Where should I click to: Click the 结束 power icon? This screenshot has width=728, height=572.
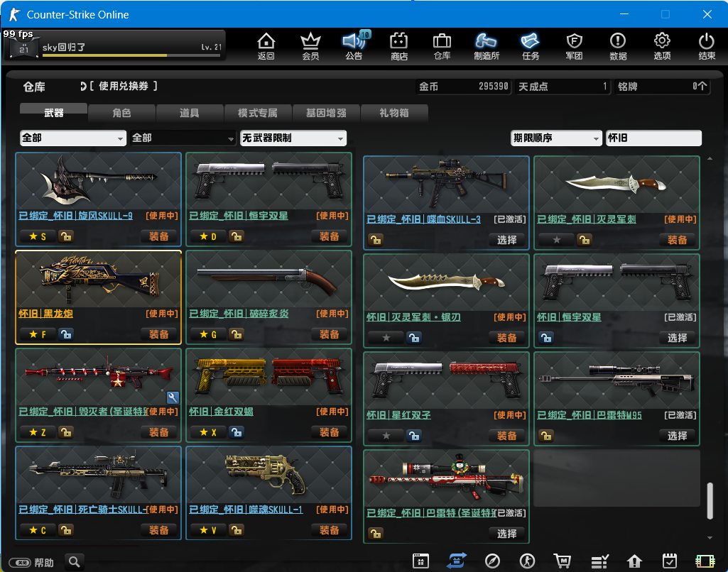click(x=707, y=46)
